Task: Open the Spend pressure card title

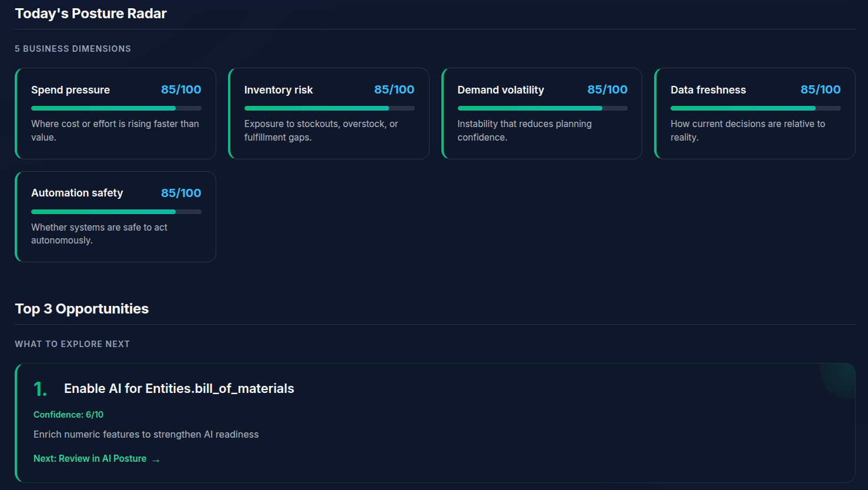Action: [71, 90]
